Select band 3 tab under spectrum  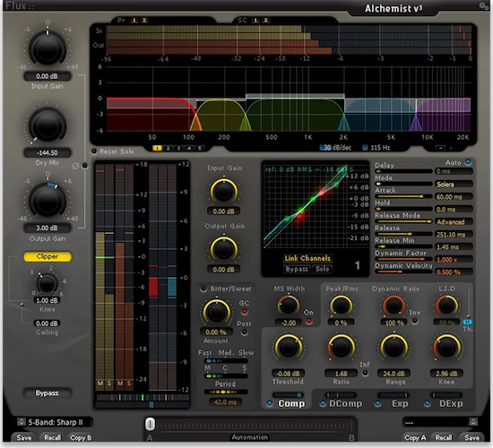178,148
